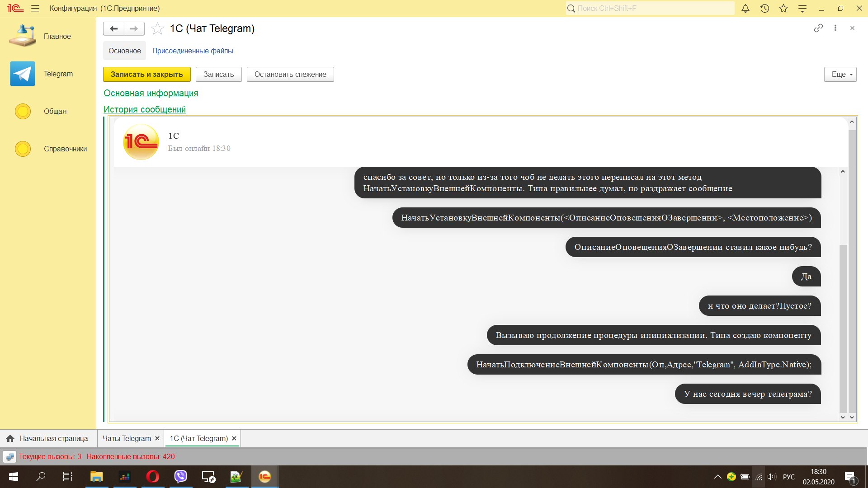Click the performance indicator icon in the status bar
This screenshot has width=868, height=488.
(x=9, y=457)
